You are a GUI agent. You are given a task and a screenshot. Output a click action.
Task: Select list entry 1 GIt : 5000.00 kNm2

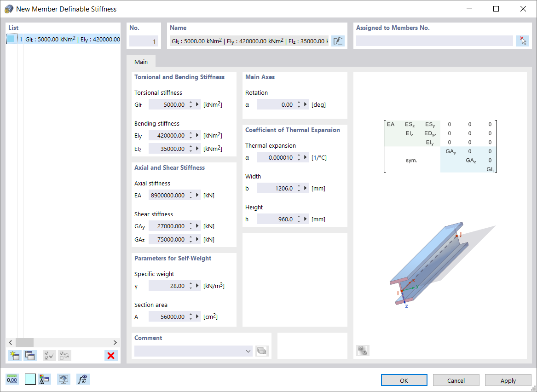point(64,39)
